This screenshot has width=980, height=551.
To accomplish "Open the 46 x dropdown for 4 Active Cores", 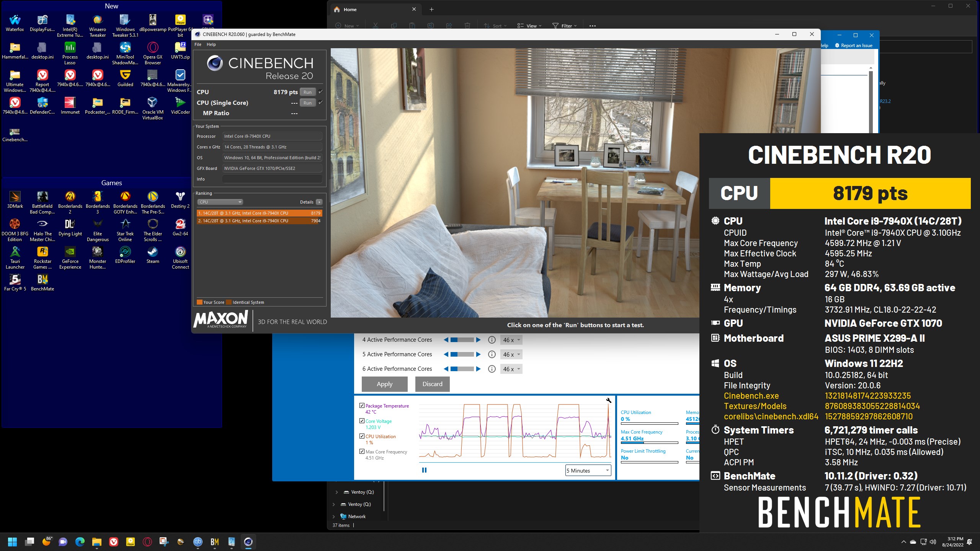I will [511, 340].
